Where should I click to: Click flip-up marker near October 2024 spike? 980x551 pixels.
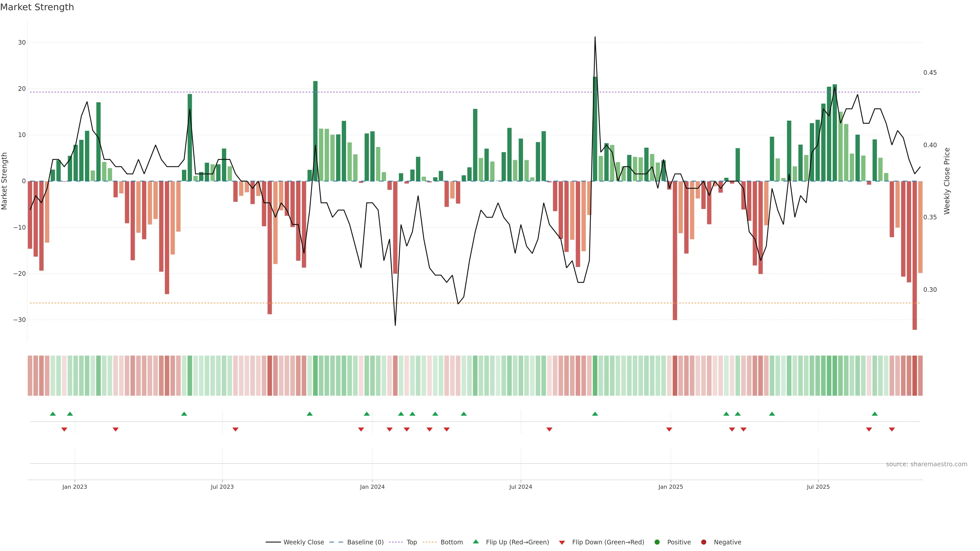[x=595, y=414]
